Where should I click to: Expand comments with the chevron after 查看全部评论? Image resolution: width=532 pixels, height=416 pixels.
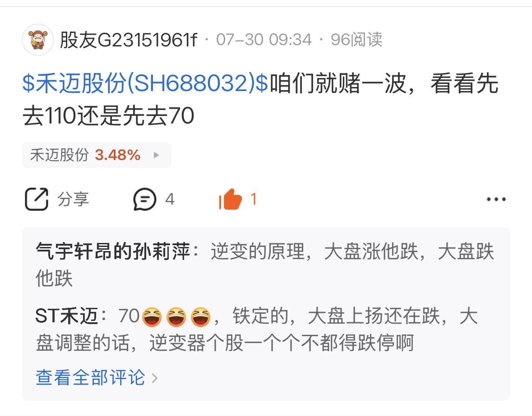coord(155,378)
